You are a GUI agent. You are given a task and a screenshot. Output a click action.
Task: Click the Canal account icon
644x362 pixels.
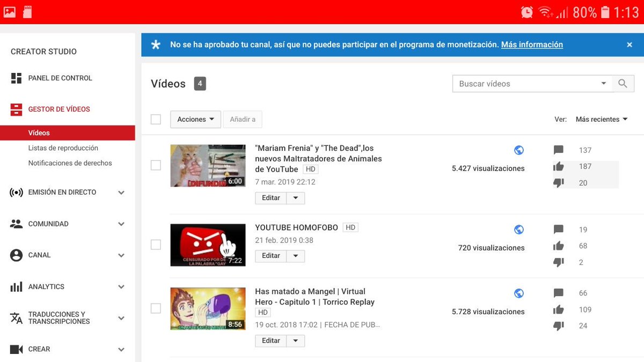click(16, 255)
